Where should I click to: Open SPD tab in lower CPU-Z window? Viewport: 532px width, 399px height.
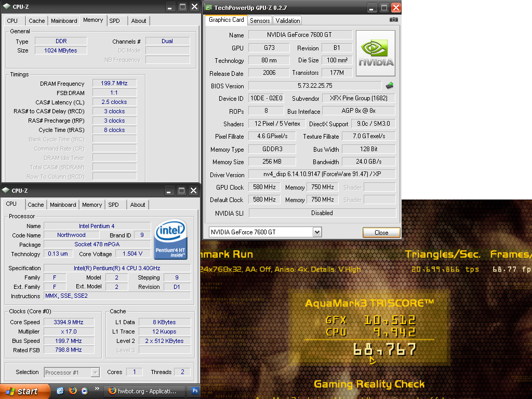pyautogui.click(x=114, y=205)
